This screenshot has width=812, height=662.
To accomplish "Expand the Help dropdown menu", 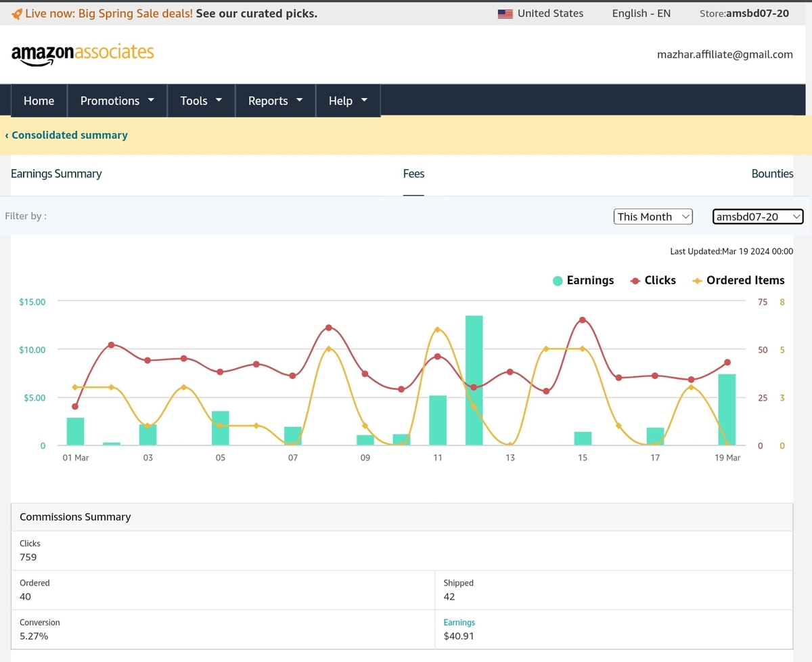I will (348, 101).
